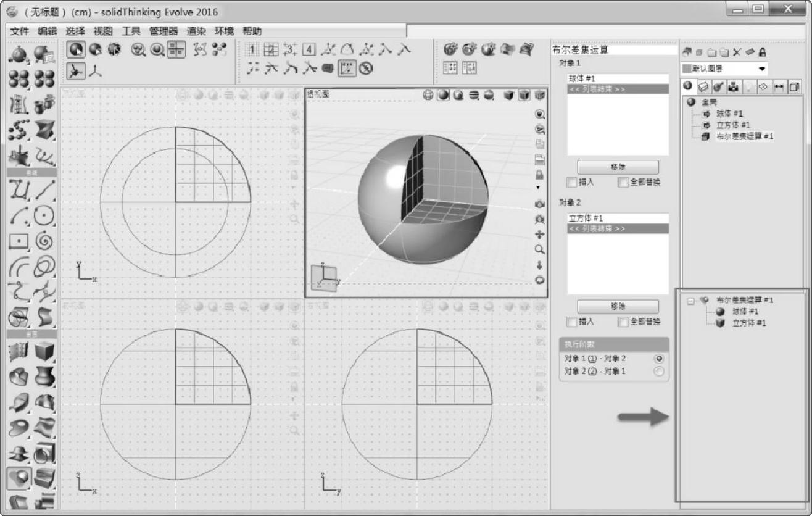Click the 列表结束 row in 对象 2 list
The image size is (812, 516).
point(618,228)
